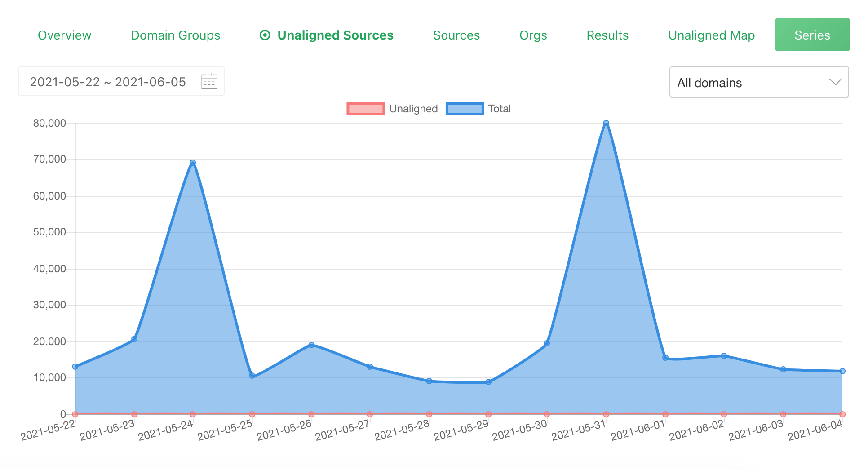Select the Total data point on 2021-05-24
Viewport: 868px width, 470px height.
pyautogui.click(x=193, y=163)
